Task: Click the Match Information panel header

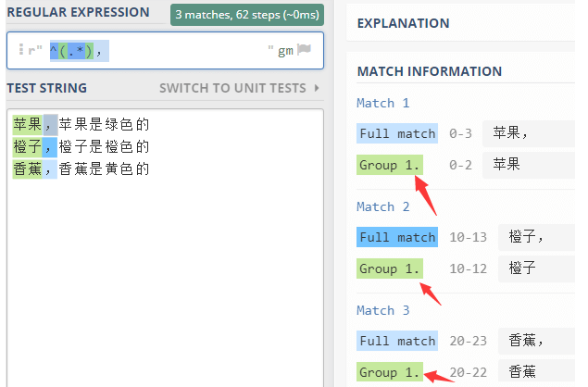Action: point(429,71)
